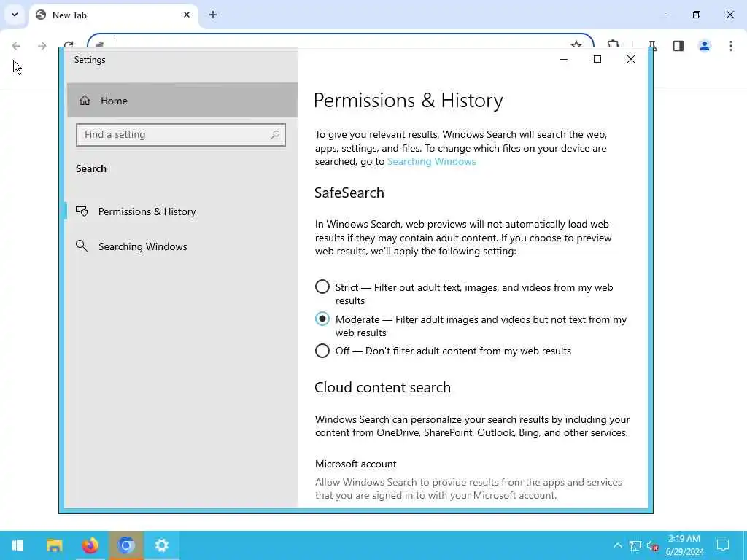The height and width of the screenshot is (560, 747).
Task: Click muted volume icon in tray
Action: click(x=653, y=545)
